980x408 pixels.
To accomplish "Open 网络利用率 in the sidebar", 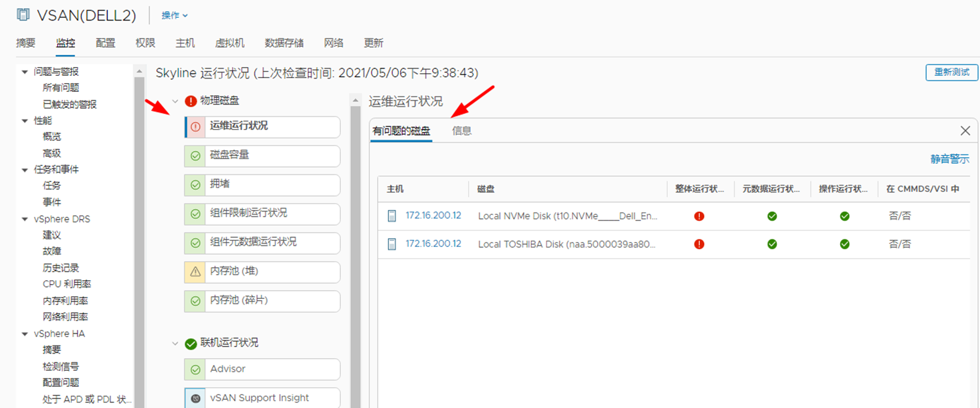I will 65,317.
